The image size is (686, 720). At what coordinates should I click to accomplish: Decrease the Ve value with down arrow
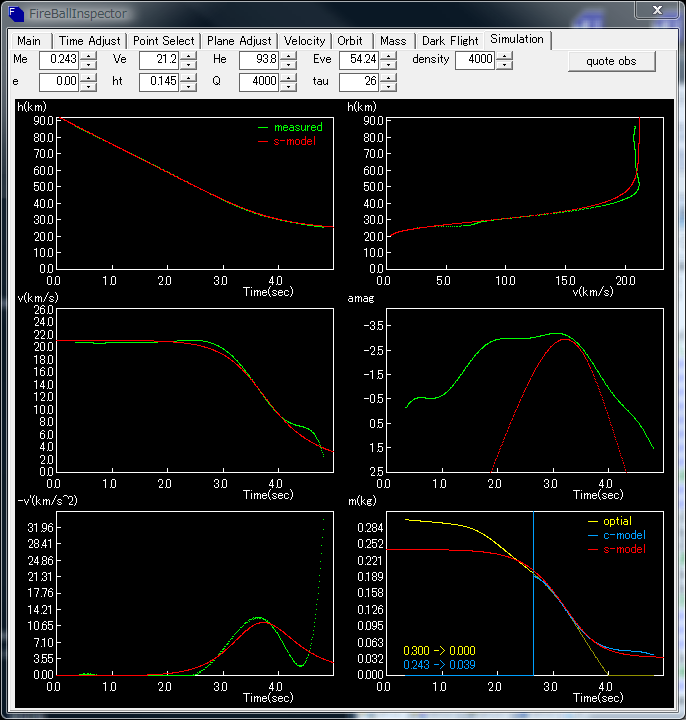pos(189,65)
